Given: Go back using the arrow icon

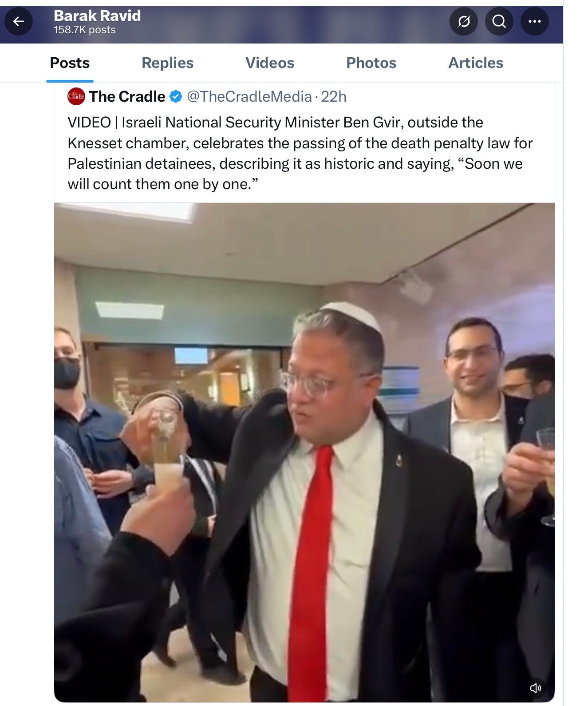Looking at the screenshot, I should 18,21.
